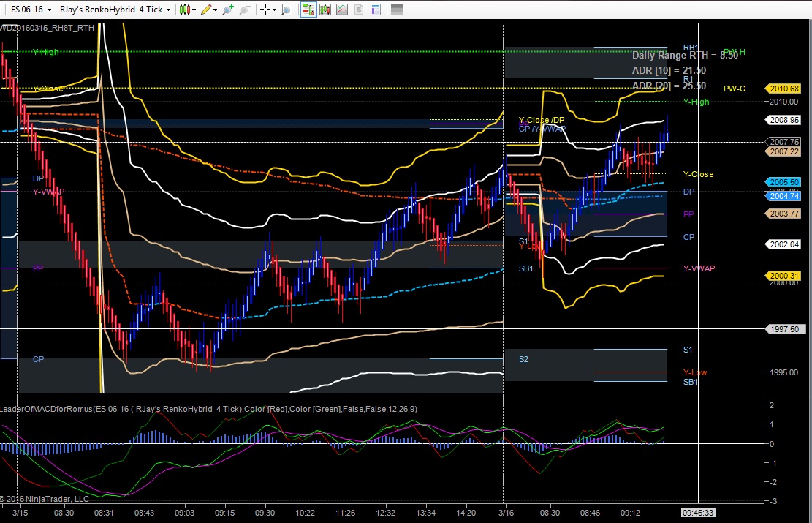Click the PW-C level label
The image size is (812, 523).
tap(735, 89)
